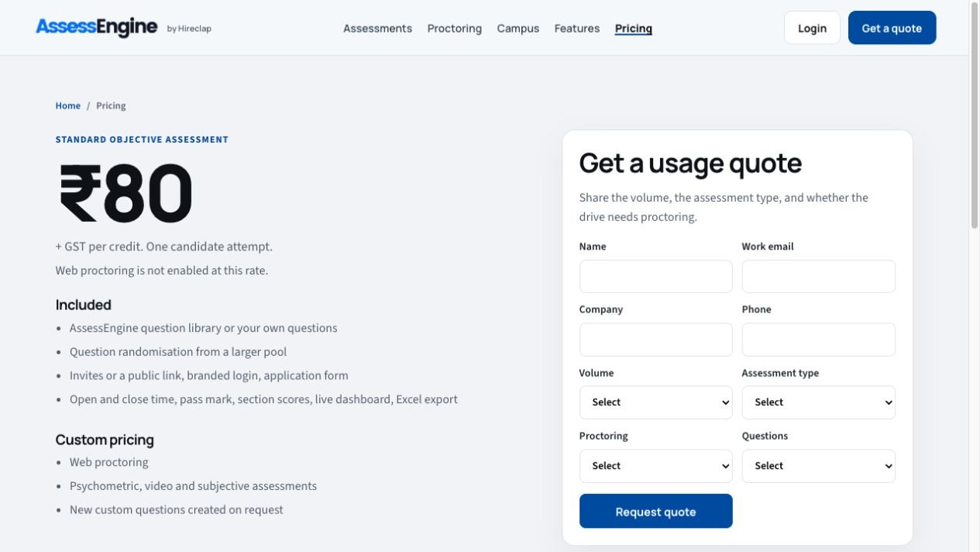Focus the Work email input field
This screenshot has width=980, height=552.
[818, 276]
